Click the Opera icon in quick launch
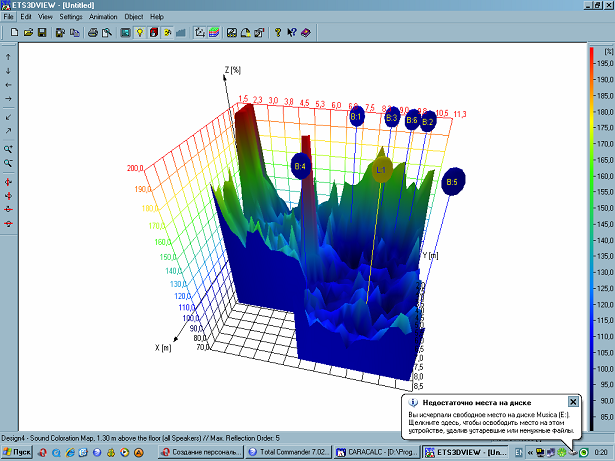Image resolution: width=615 pixels, height=461 pixels. 42,452
